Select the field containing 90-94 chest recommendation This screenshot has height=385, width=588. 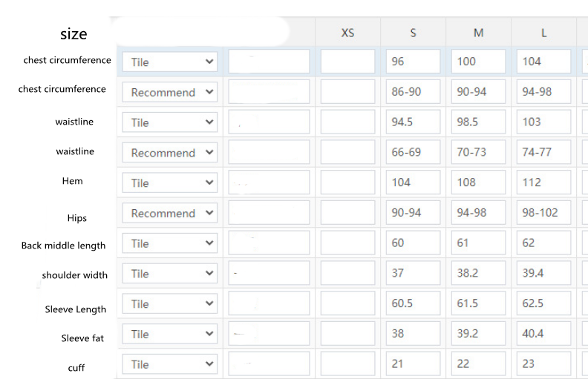click(478, 92)
